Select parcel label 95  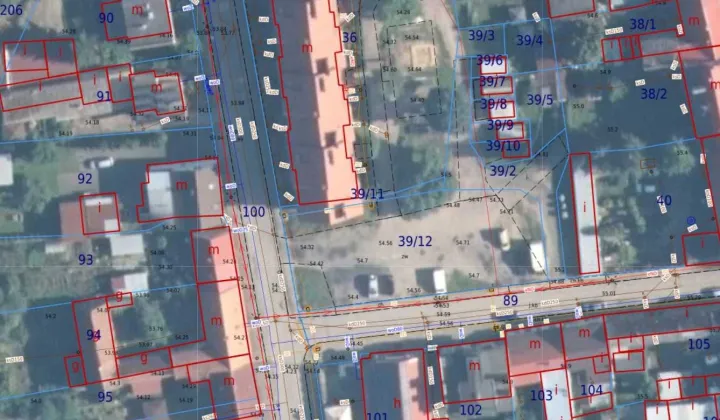pyautogui.click(x=105, y=397)
